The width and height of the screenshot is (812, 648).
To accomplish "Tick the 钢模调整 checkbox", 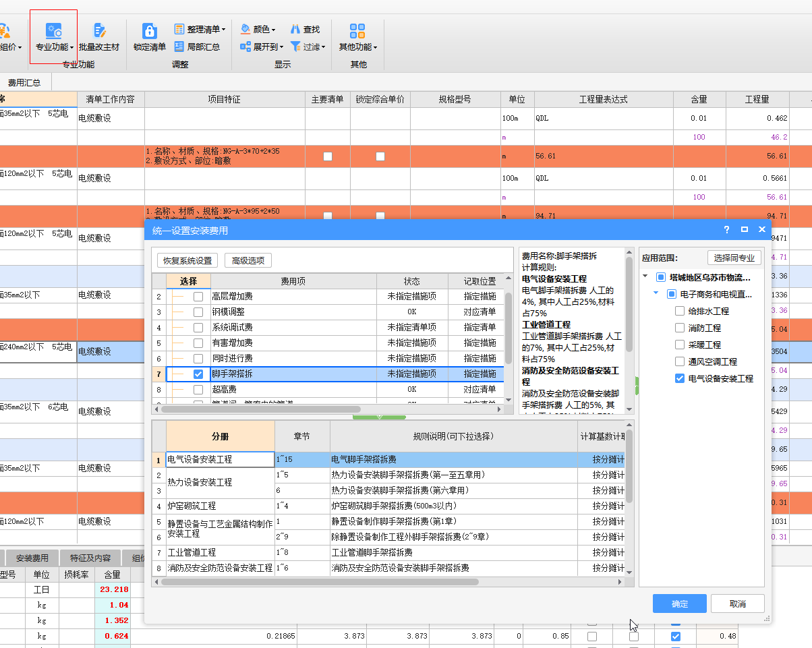I will click(198, 312).
